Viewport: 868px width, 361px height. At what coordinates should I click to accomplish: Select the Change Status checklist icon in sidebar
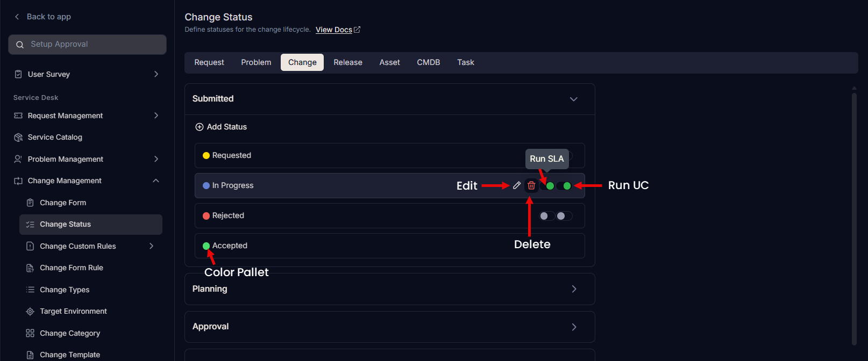[30, 225]
